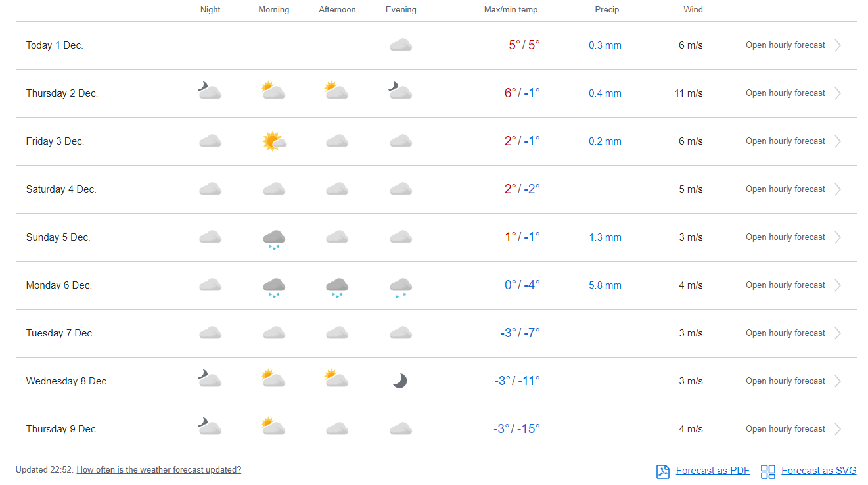
Task: Click Today's evening cloudy icon
Action: click(401, 45)
